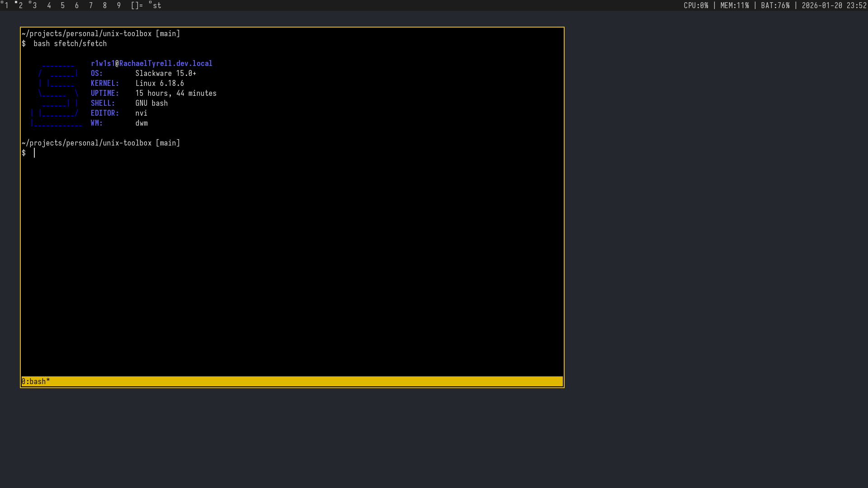The height and width of the screenshot is (488, 868).
Task: Click the r1w1s1@RachaelTyrell.dev.local hostname text
Action: (x=151, y=63)
